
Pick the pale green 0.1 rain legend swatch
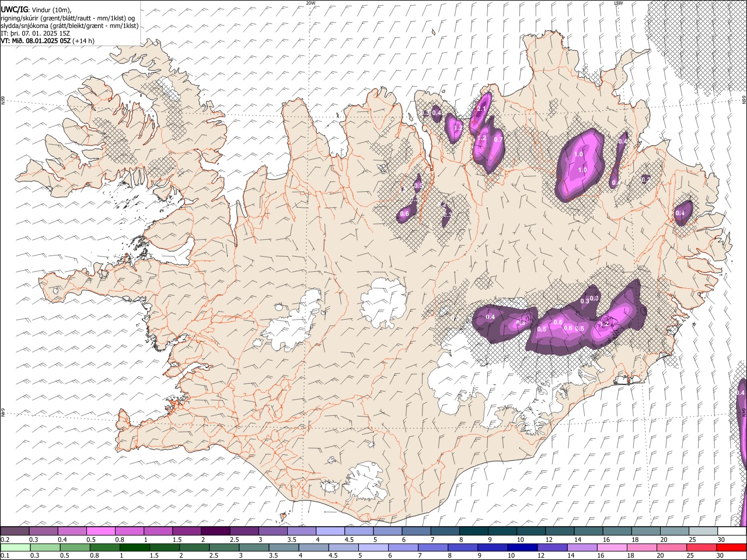[x=15, y=547]
